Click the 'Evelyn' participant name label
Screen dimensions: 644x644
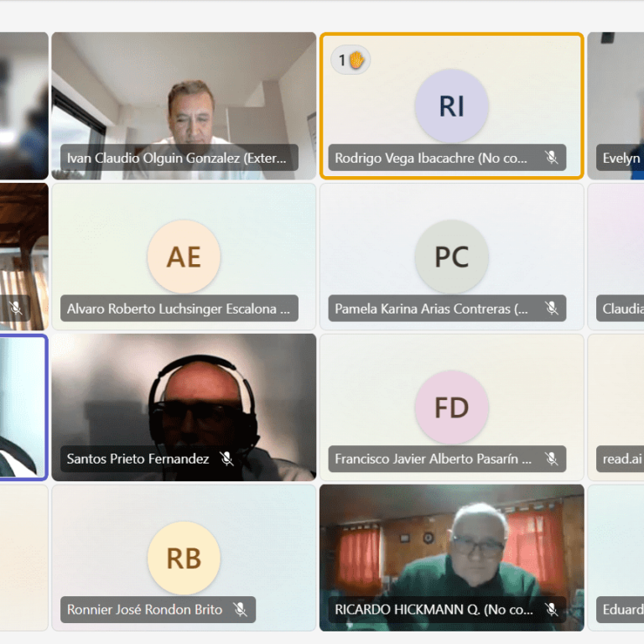[x=621, y=158]
